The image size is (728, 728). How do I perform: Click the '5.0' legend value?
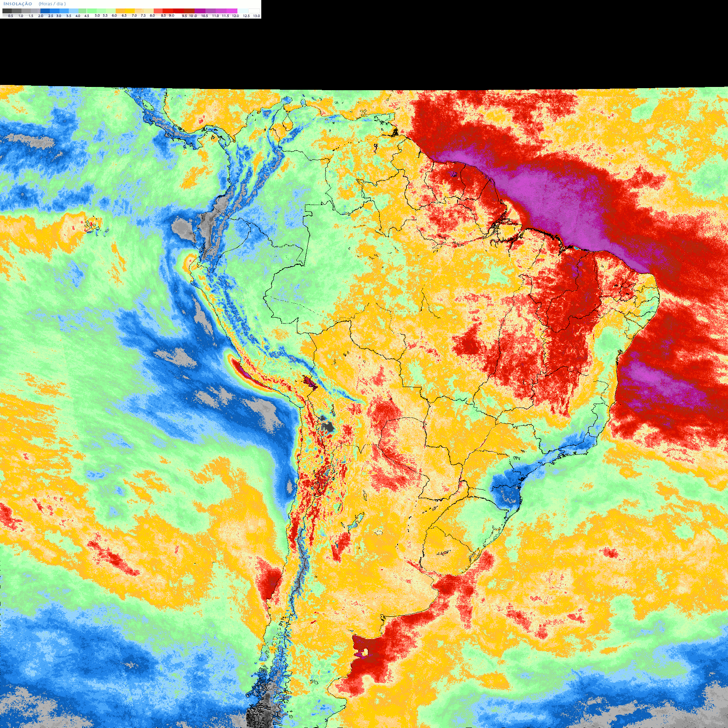pyautogui.click(x=97, y=15)
